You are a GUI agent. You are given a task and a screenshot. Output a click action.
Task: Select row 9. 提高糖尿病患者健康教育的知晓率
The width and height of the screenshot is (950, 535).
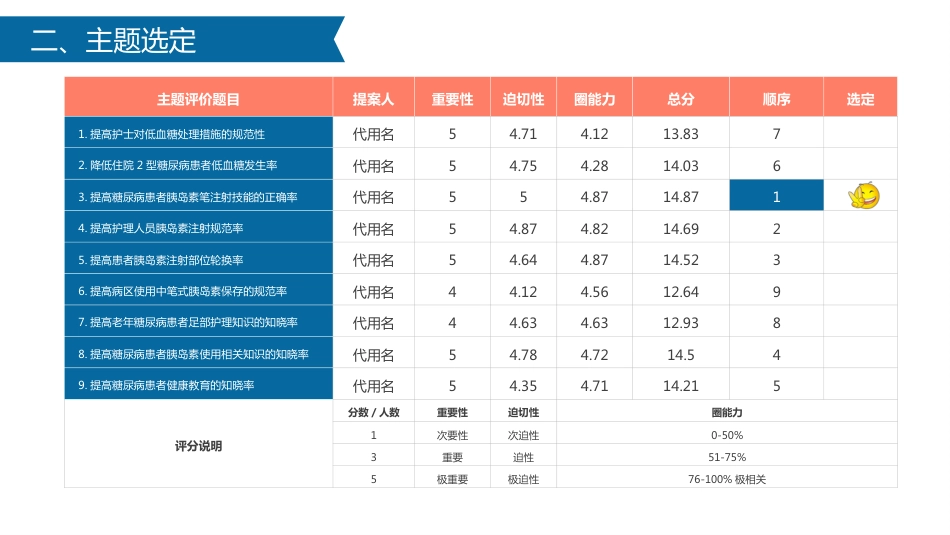(x=199, y=385)
